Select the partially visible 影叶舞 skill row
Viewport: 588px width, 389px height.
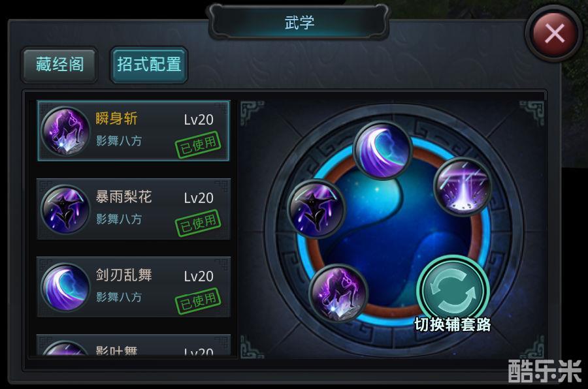point(133,345)
